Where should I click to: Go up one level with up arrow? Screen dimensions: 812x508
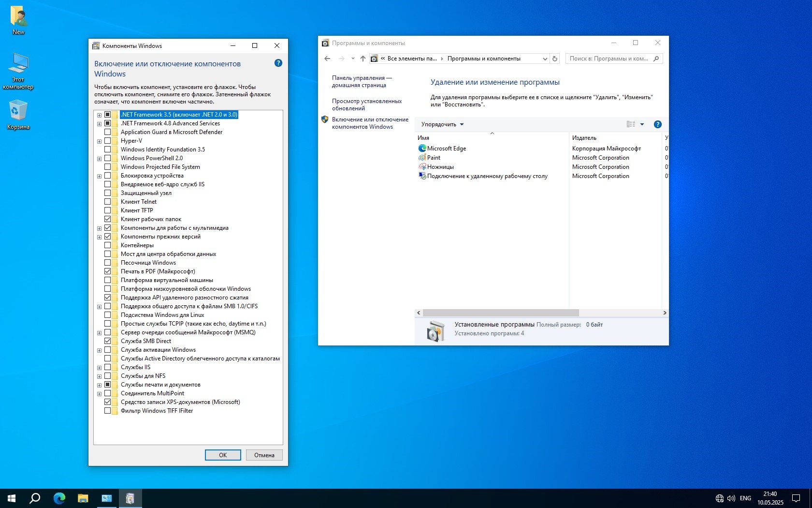coord(362,59)
